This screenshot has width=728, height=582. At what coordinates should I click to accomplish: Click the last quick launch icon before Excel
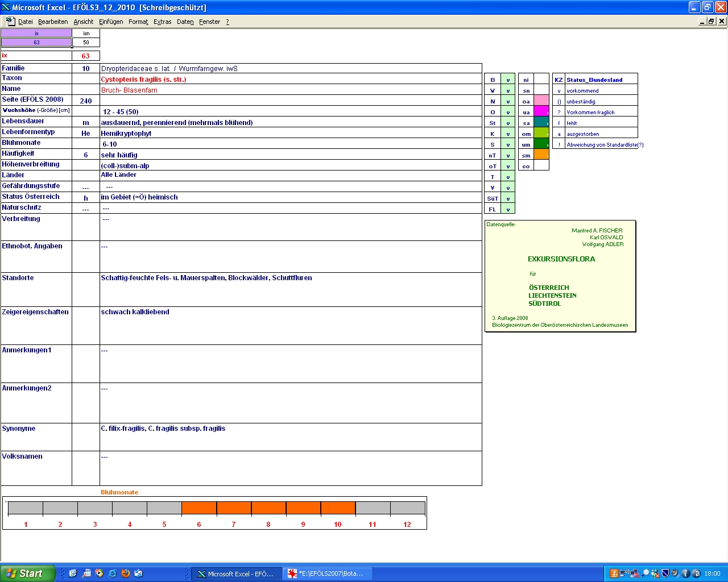[x=139, y=573]
